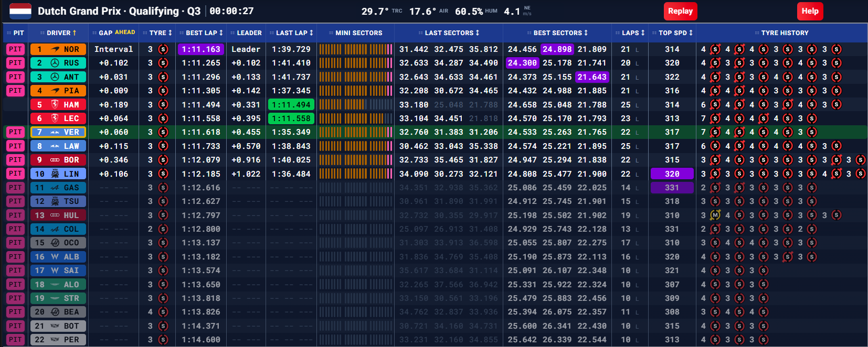Screen dimensions: 868x347
Task: Click the Replay button
Action: click(x=680, y=11)
